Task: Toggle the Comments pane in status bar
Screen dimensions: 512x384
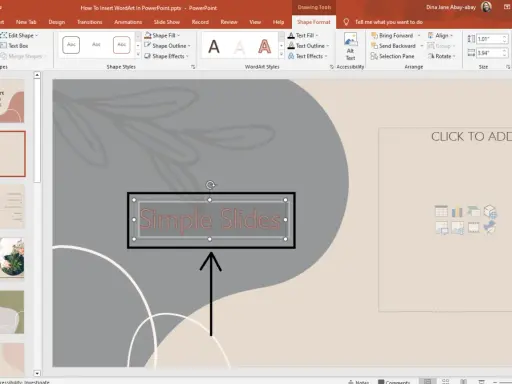Action: coord(394,382)
